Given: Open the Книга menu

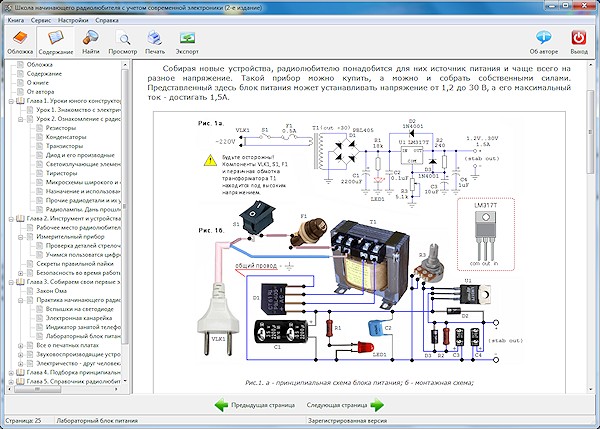Looking at the screenshot, I should (x=16, y=20).
